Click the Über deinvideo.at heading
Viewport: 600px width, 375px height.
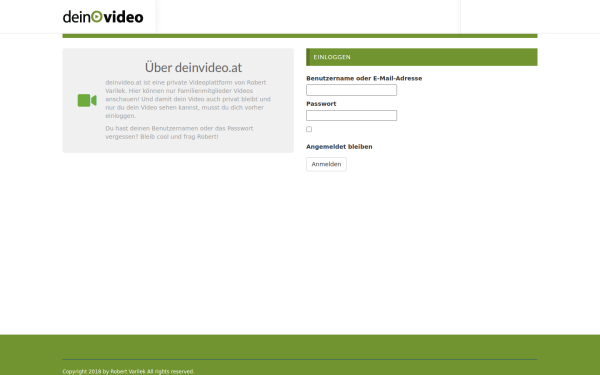[193, 67]
